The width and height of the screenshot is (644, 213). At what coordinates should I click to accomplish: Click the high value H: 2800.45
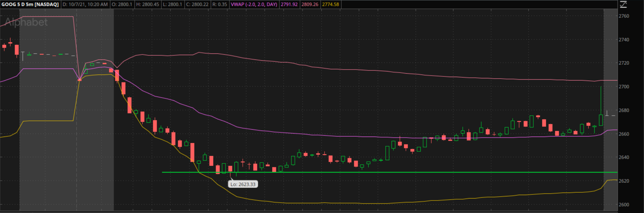point(148,4)
